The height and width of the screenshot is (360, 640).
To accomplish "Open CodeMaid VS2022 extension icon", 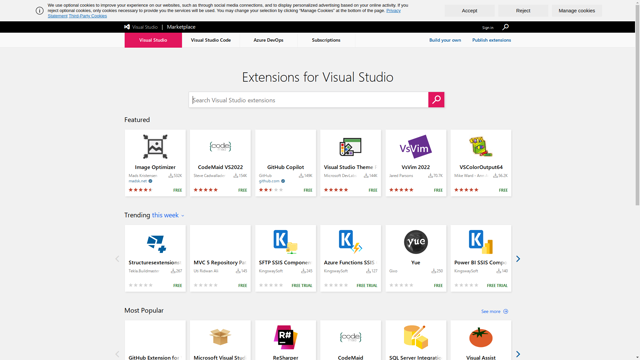I will 220,146.
